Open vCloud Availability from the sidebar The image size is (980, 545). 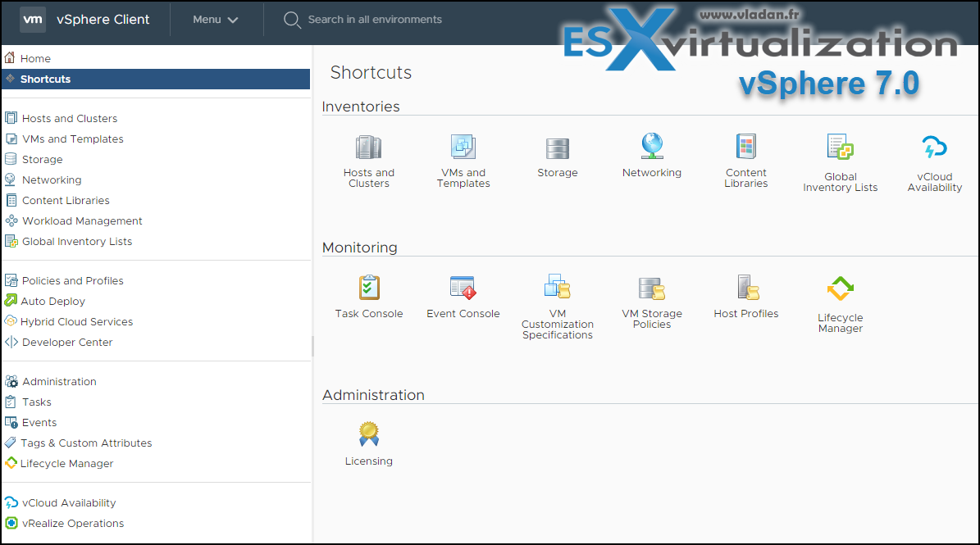click(69, 502)
